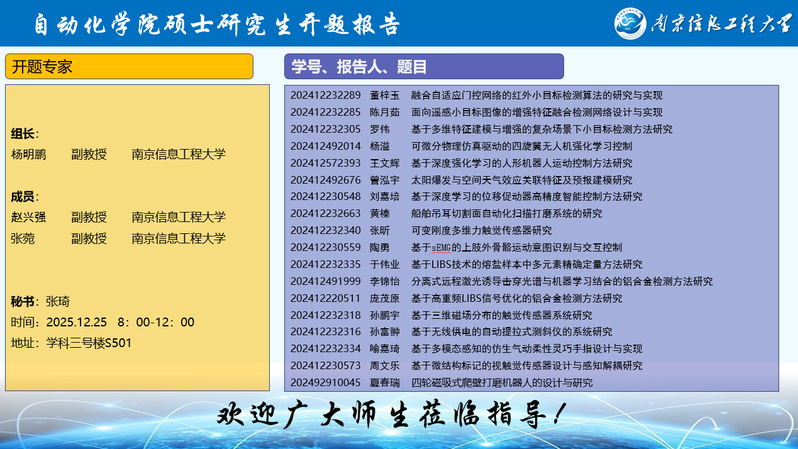
Task: Select the last row 夏春瑞 四轮磁吸式爬壁打磨机器人
Action: coord(500,382)
